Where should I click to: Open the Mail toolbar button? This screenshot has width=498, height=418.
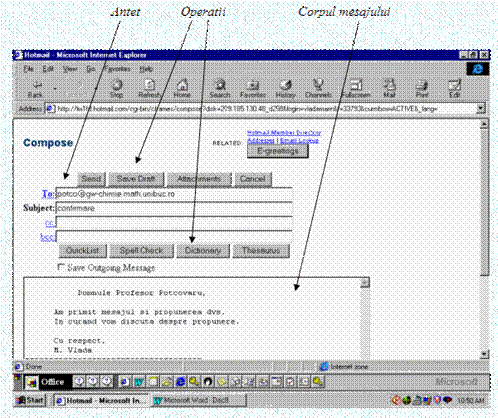(x=389, y=89)
